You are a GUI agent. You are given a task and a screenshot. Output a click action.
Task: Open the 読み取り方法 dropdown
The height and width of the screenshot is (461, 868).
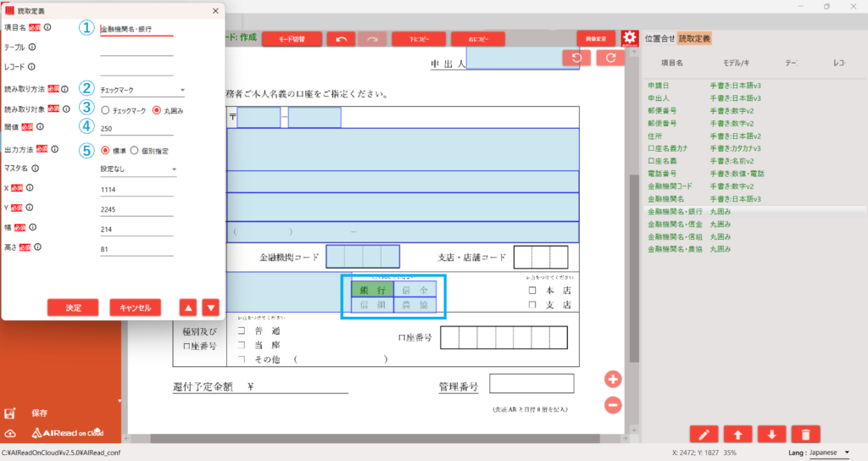click(142, 90)
